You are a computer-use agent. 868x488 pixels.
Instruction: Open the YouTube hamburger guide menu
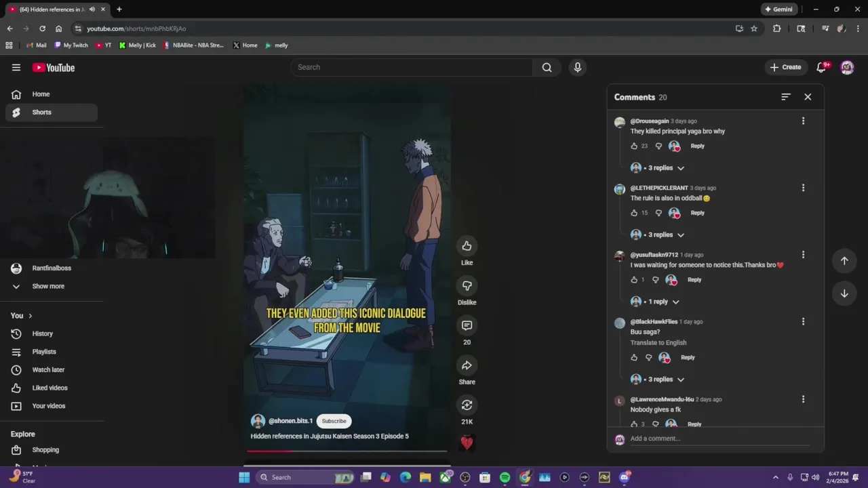click(x=16, y=67)
